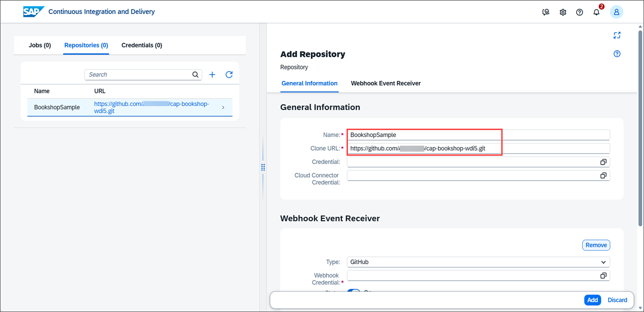Open the settings gear icon
The width and height of the screenshot is (644, 312).
point(563,12)
